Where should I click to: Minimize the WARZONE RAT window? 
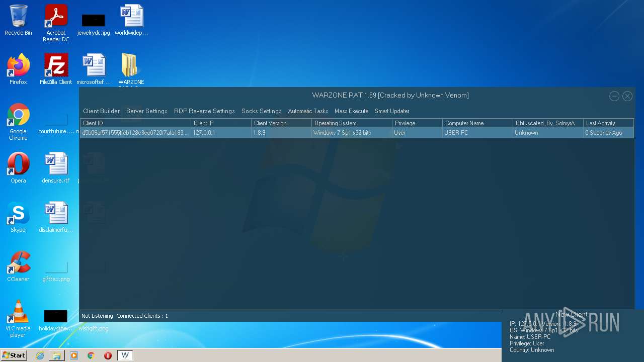(x=614, y=96)
